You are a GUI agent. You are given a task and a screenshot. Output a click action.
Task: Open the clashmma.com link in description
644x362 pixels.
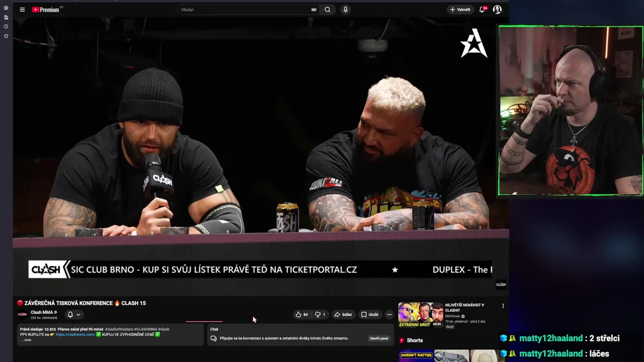(x=75, y=334)
